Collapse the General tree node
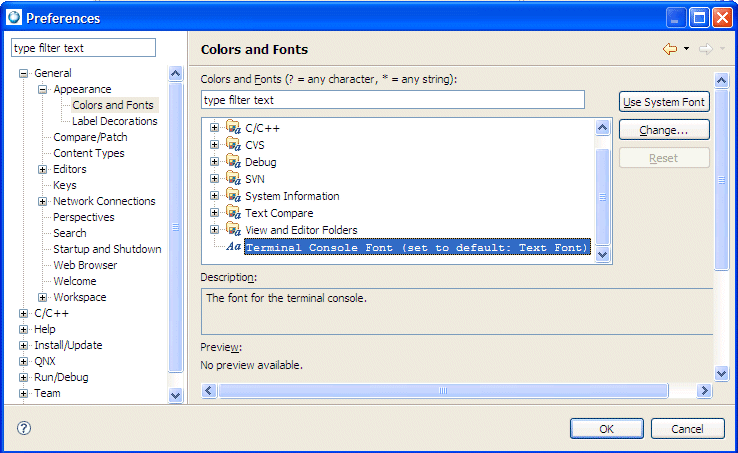 point(24,73)
